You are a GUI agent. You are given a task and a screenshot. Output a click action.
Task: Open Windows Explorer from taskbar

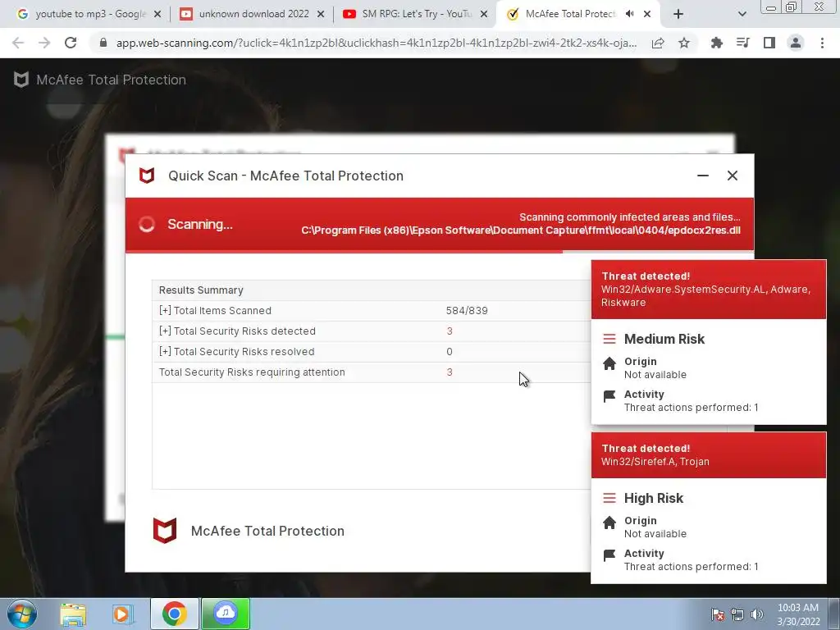[x=73, y=614]
